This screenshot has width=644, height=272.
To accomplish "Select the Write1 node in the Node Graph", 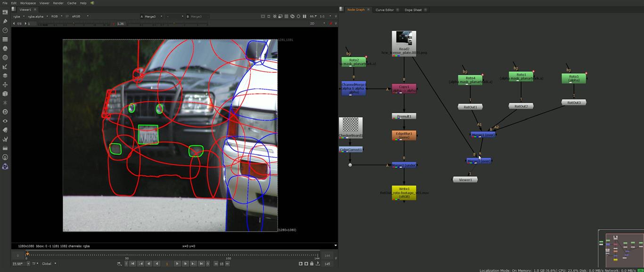I will [403, 193].
